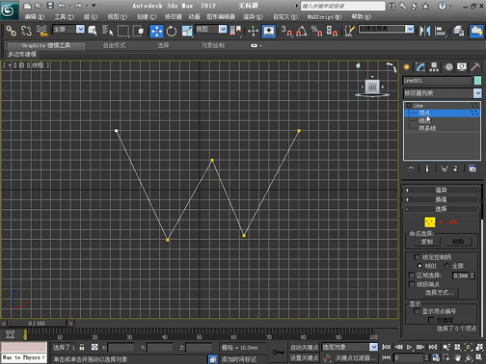Click the Edit Named Selection Sets icon
The image size is (486, 364).
349,31
